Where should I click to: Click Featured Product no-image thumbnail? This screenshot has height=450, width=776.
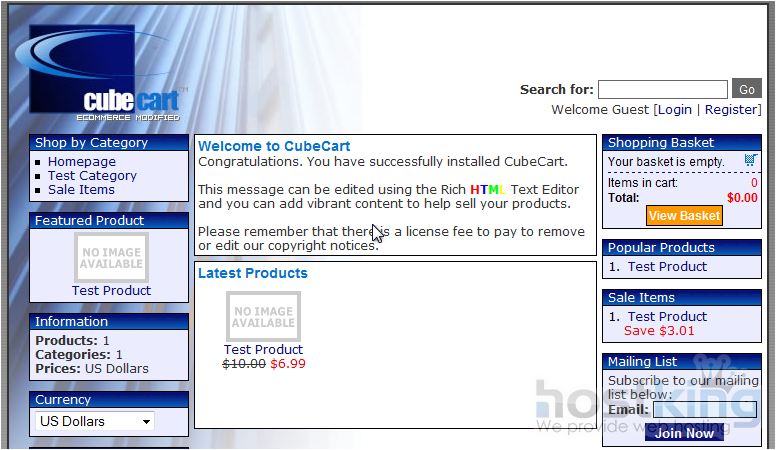pyautogui.click(x=111, y=257)
